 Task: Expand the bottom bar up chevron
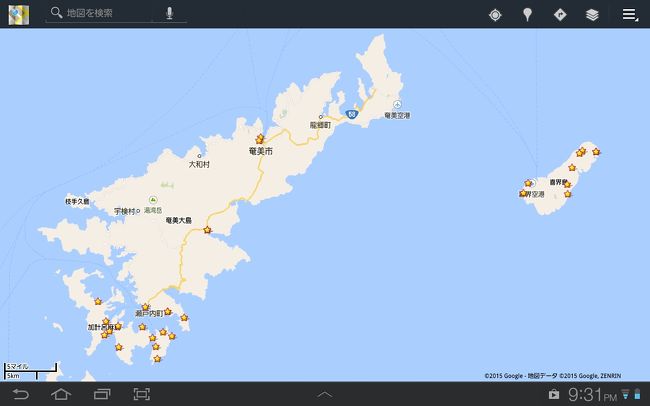325,394
